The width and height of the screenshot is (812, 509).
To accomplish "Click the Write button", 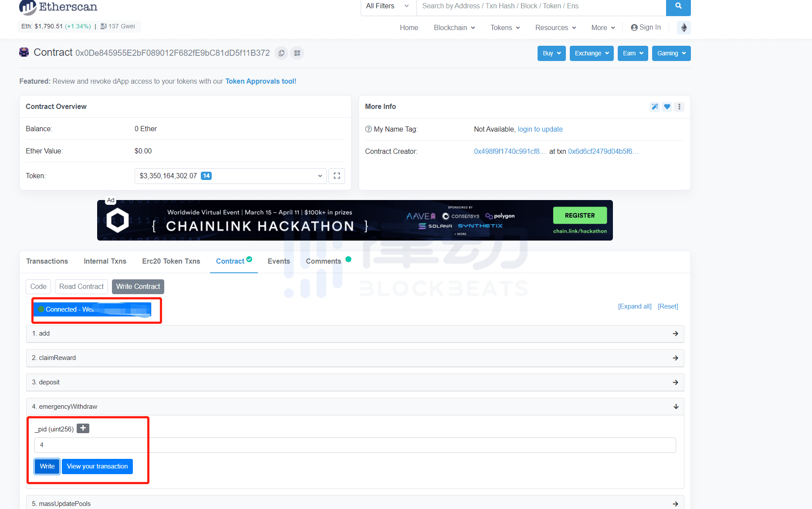I will [x=47, y=466].
